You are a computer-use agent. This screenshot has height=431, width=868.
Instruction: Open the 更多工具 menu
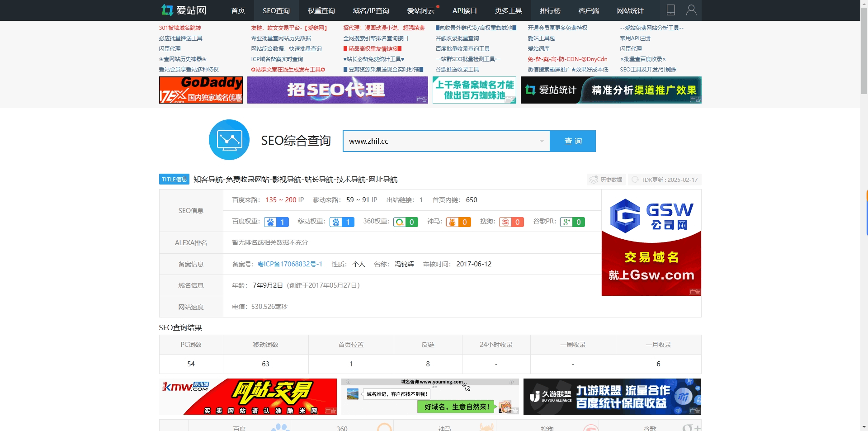[508, 10]
